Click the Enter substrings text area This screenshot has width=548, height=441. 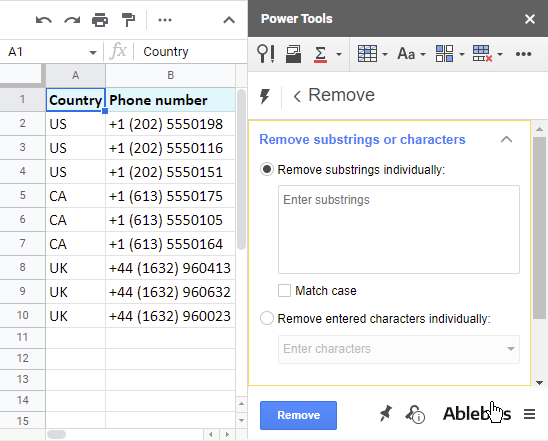point(399,229)
